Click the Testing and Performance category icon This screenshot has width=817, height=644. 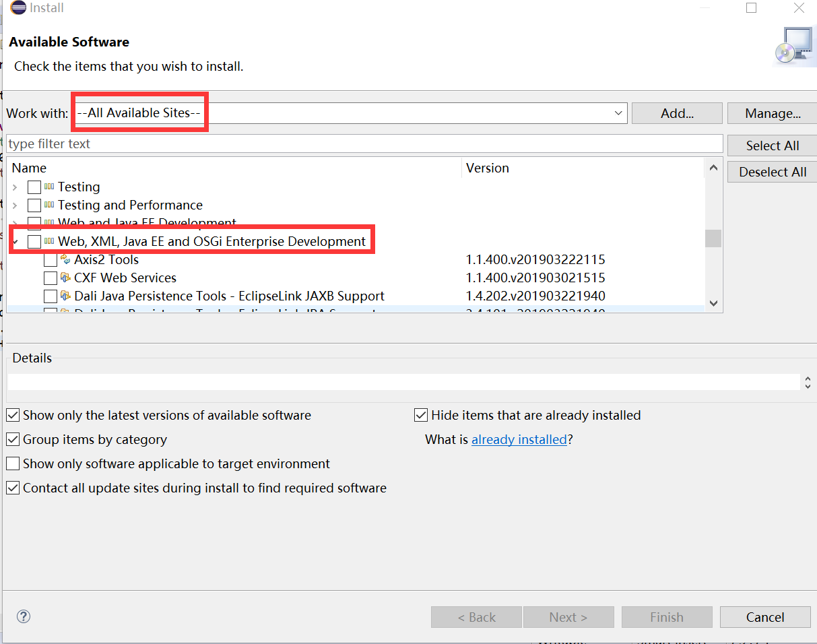coord(49,205)
